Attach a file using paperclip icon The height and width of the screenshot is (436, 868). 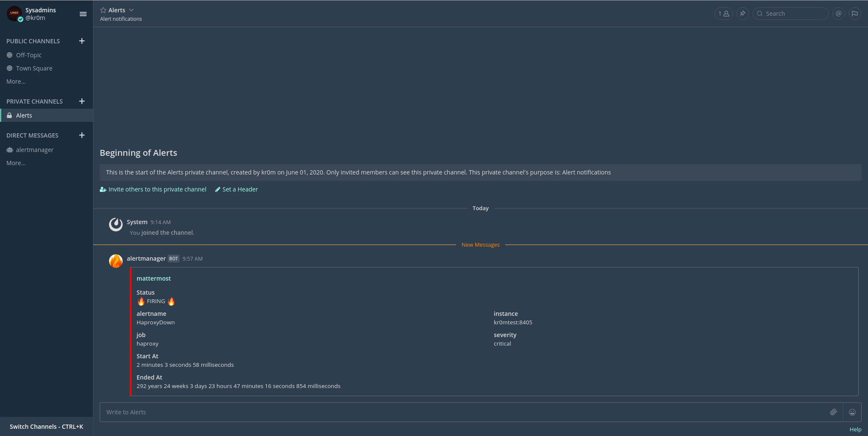point(833,412)
